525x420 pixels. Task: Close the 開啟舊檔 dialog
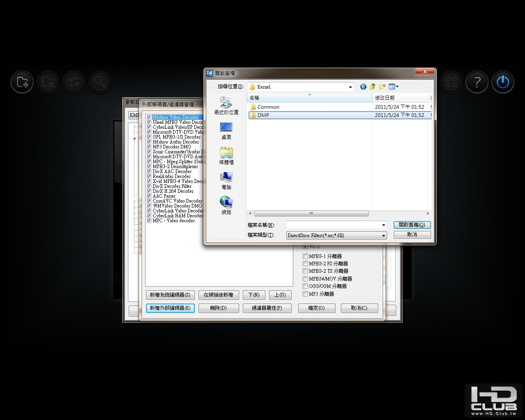(x=425, y=72)
